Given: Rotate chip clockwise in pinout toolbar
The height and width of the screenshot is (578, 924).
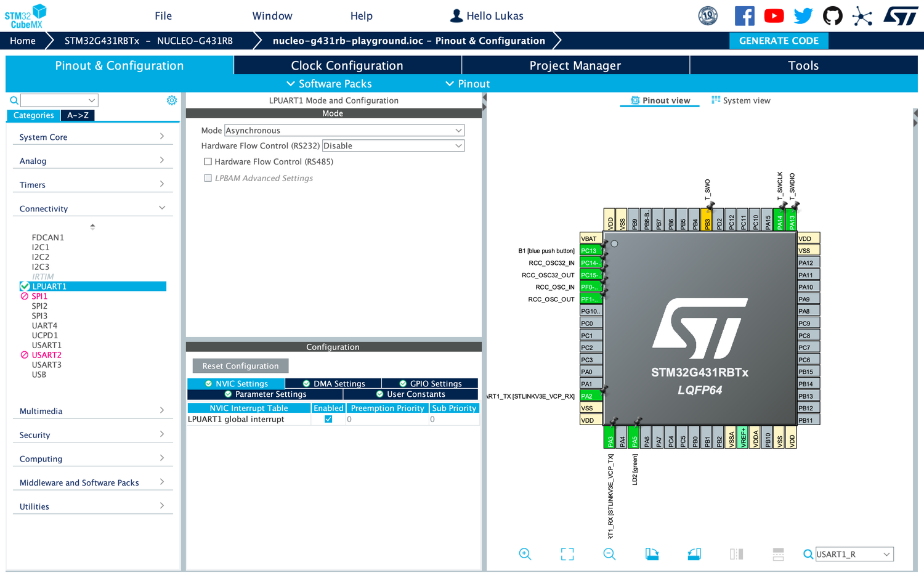Looking at the screenshot, I should point(652,554).
